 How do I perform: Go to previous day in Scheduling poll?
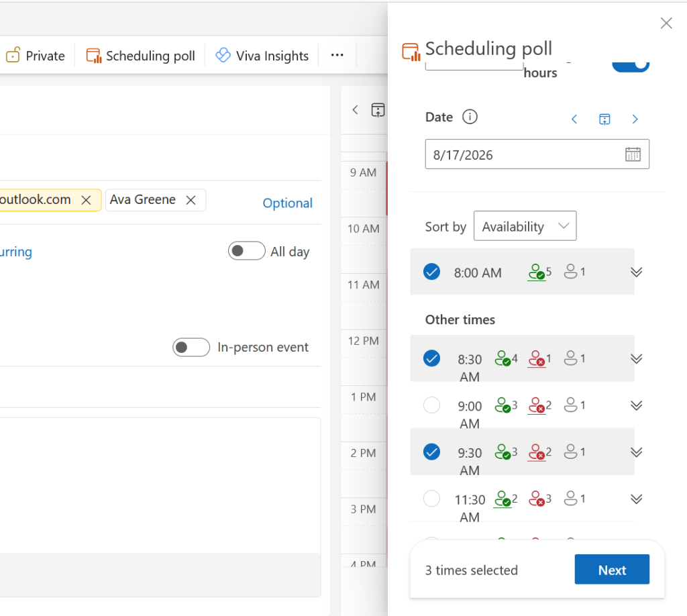click(574, 119)
